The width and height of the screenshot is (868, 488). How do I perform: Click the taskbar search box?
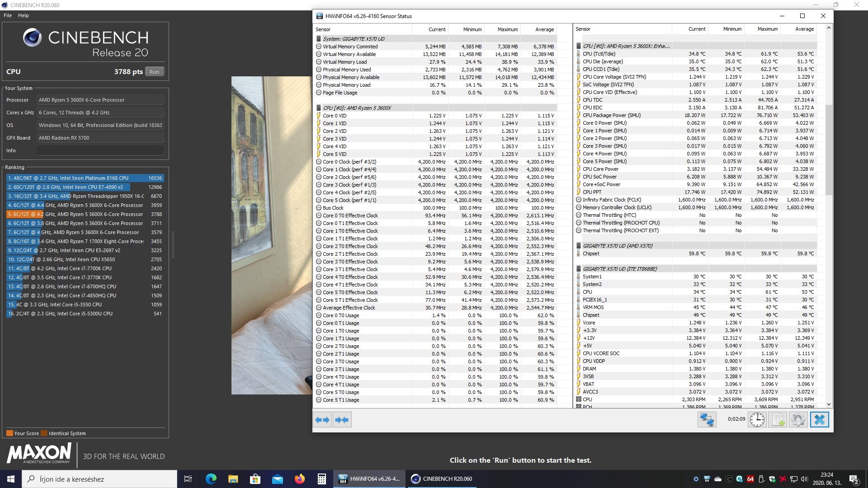[x=99, y=479]
